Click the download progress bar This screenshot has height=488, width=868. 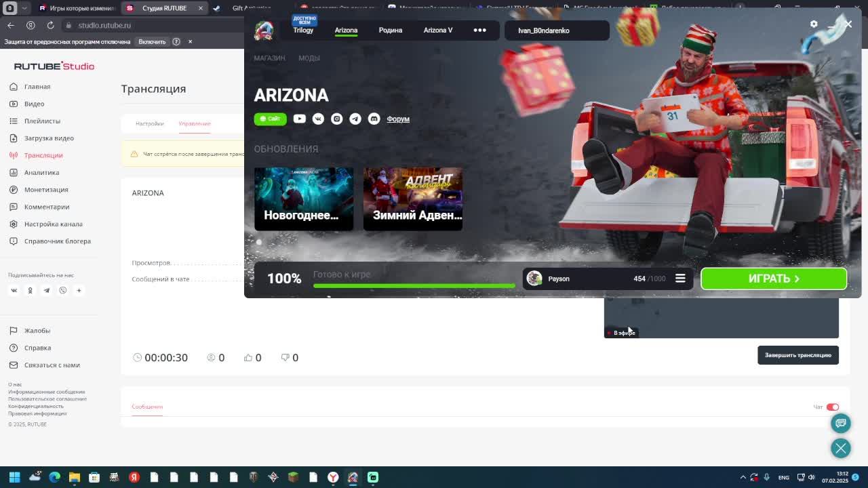(414, 286)
